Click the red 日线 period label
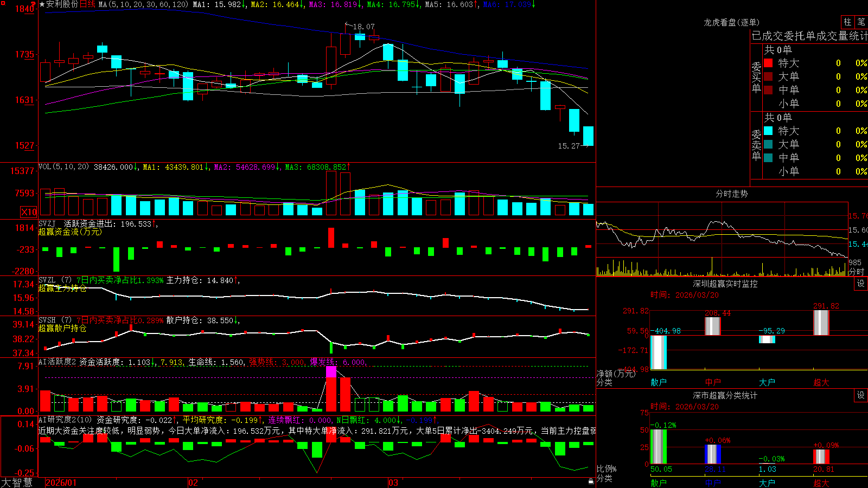The image size is (868, 488). coord(87,4)
